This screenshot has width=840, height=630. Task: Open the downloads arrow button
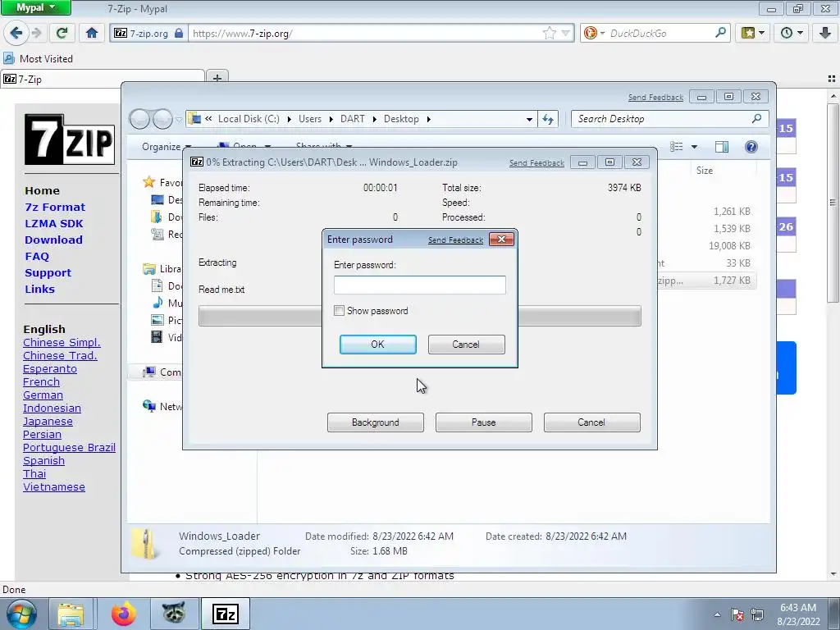[825, 33]
